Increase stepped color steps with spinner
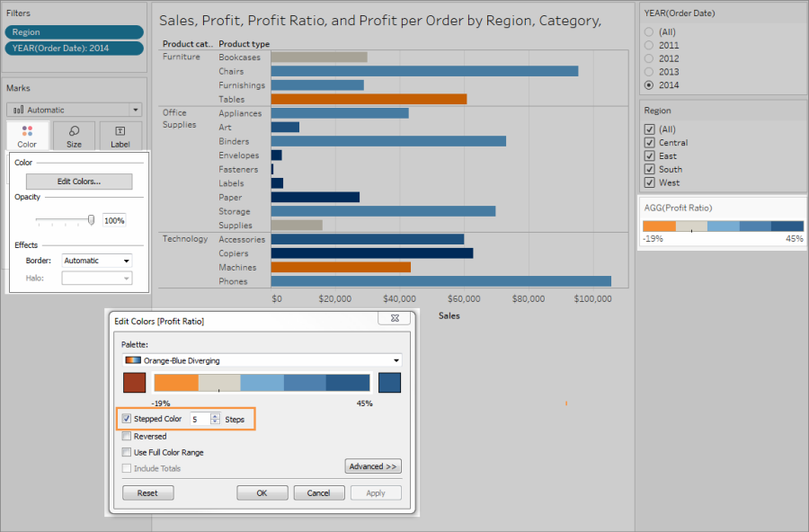Viewport: 809px width, 532px height. 215,416
